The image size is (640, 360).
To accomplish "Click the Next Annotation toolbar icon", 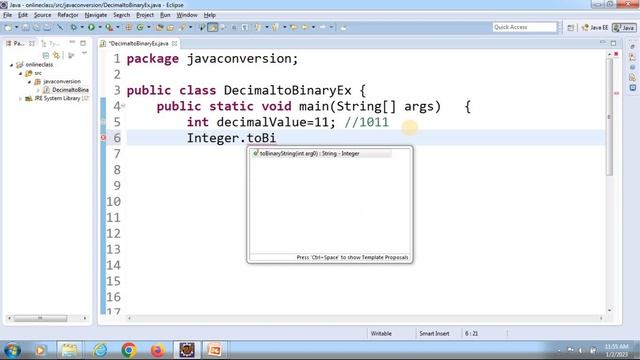I will coord(258,27).
